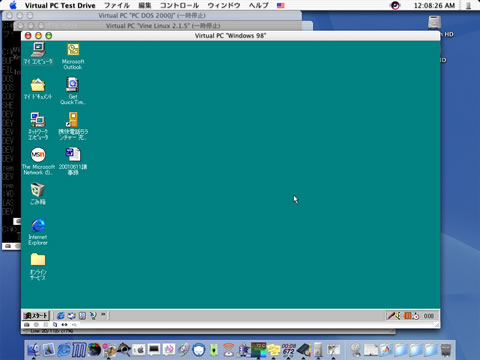Expand the Quick Launch overflow chevron

click(103, 314)
